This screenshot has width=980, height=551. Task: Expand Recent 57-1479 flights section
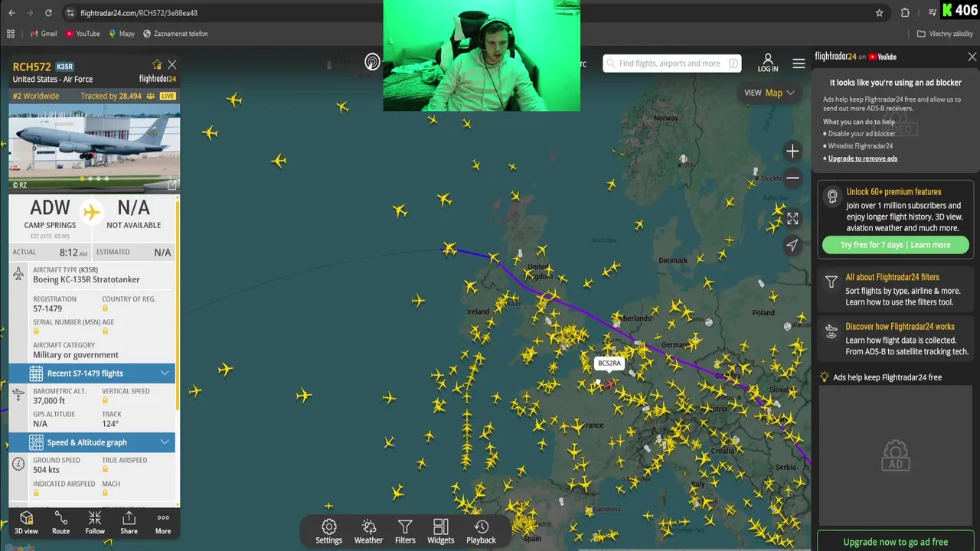click(x=92, y=373)
